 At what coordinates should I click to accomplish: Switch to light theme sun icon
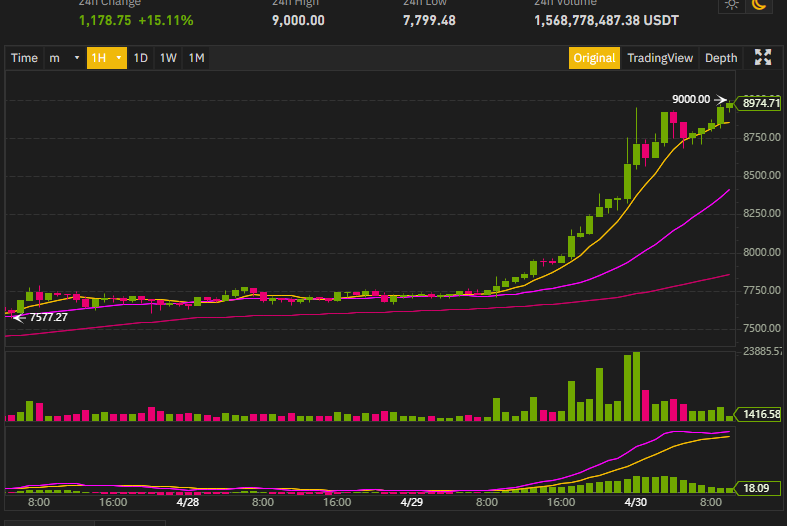click(x=731, y=6)
